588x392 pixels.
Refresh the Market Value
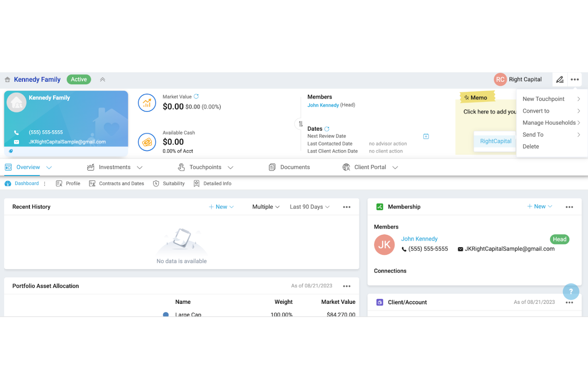[196, 97]
